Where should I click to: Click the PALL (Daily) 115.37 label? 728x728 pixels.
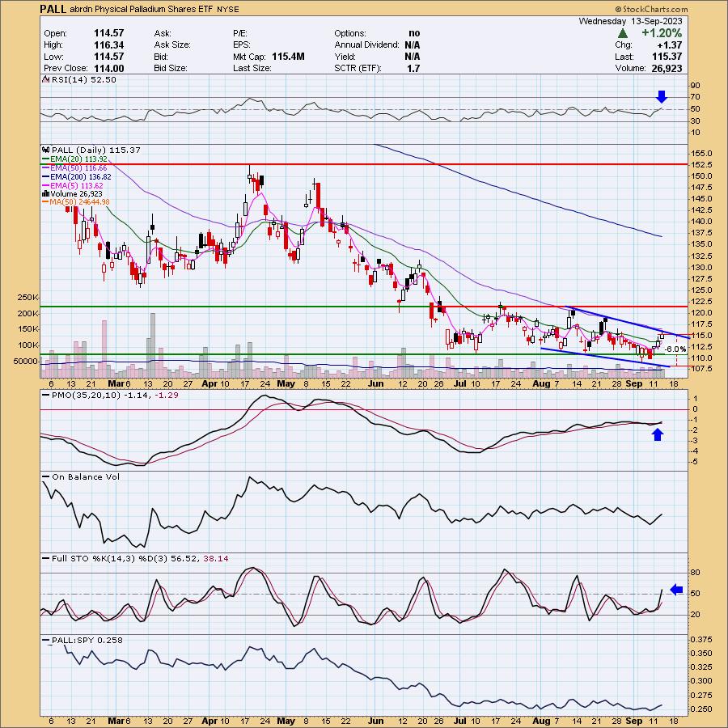pyautogui.click(x=96, y=150)
